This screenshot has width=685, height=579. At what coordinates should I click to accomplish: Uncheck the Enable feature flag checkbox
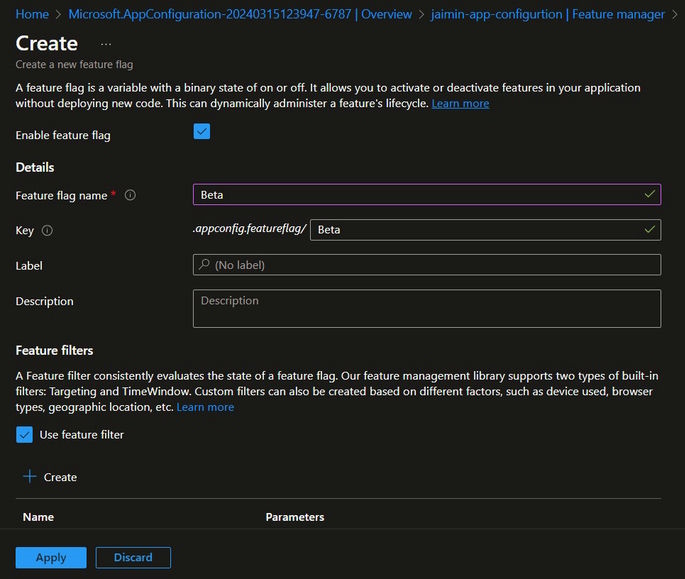[x=202, y=131]
